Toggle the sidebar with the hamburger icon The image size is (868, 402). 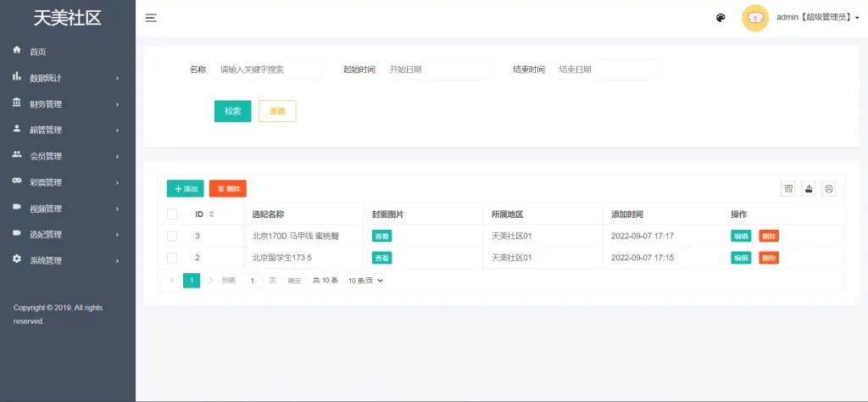point(151,19)
